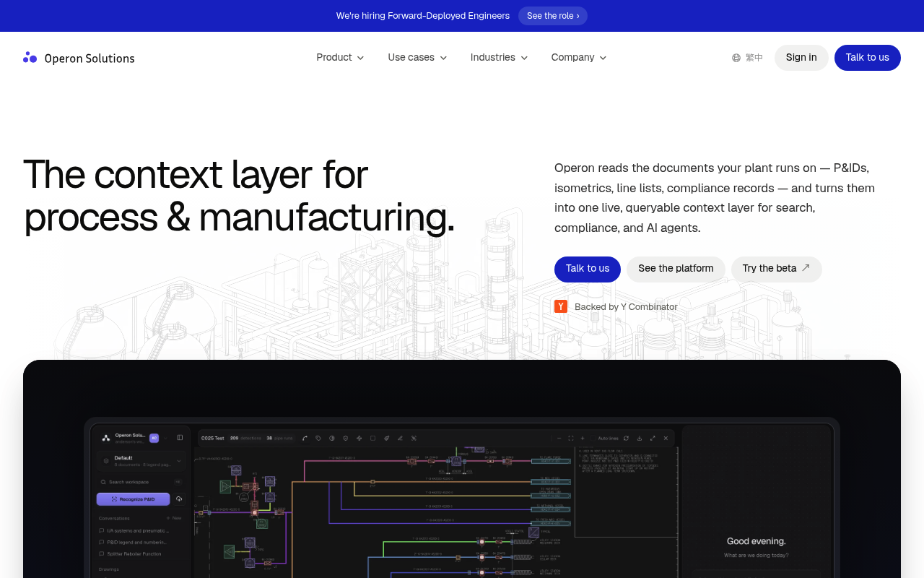Start a New conversation
The width and height of the screenshot is (924, 578).
tap(173, 518)
